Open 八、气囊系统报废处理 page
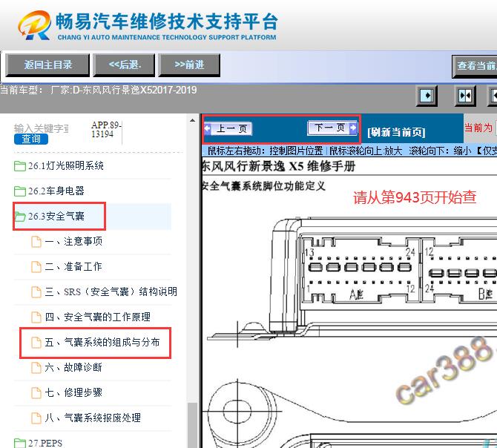 coord(93,418)
